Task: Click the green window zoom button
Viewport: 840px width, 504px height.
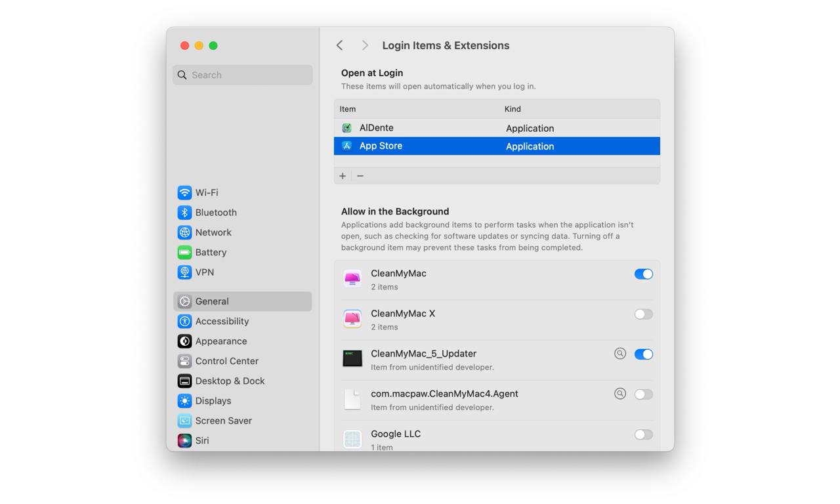Action: click(213, 45)
